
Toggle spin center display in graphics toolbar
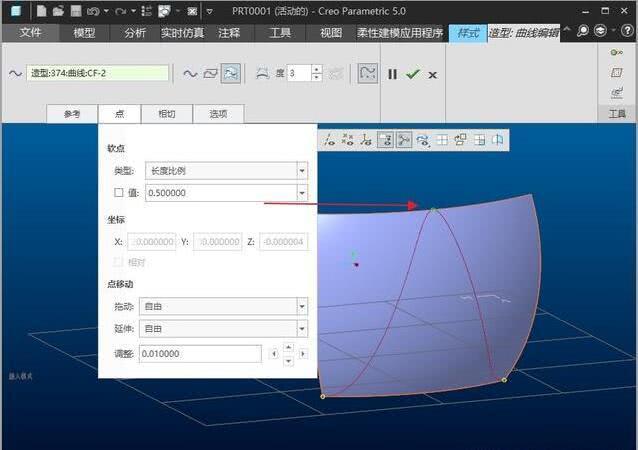404,140
